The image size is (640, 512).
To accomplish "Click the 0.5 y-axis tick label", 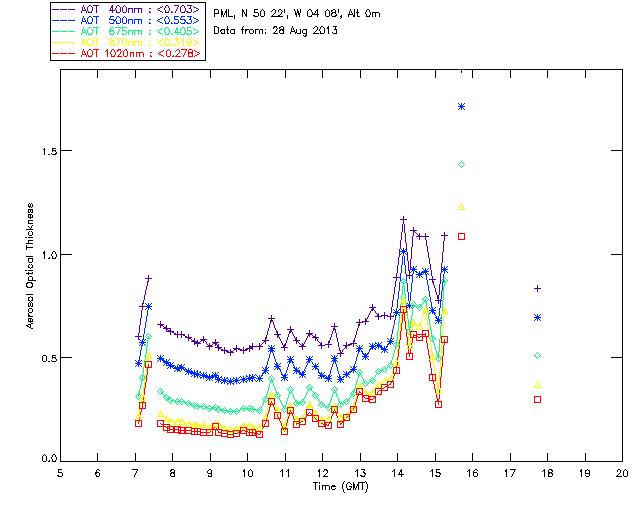I will [x=48, y=358].
